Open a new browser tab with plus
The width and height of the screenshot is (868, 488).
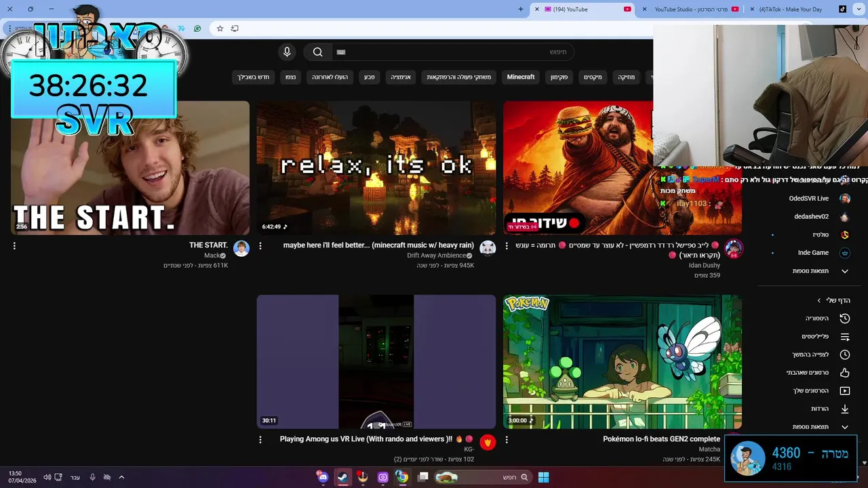(521, 9)
